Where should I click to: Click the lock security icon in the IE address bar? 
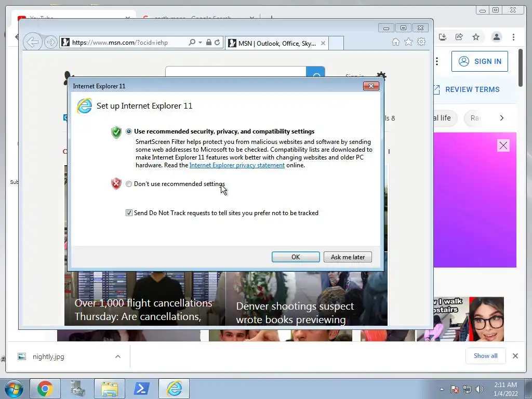[209, 42]
